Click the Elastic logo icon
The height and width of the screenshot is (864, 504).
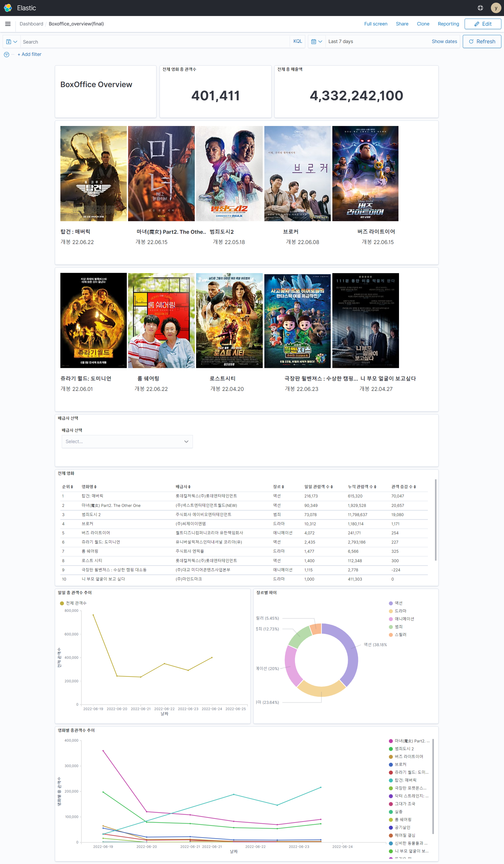(x=8, y=8)
